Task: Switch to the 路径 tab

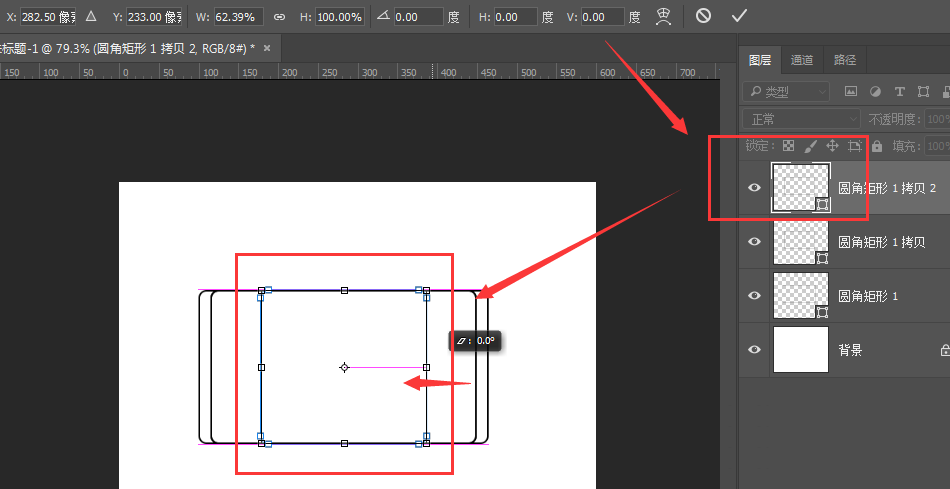Action: click(x=845, y=60)
